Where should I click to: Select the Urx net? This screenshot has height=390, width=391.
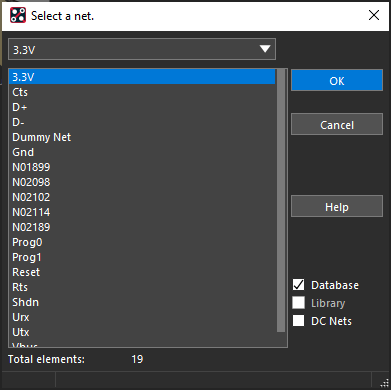tap(142, 317)
